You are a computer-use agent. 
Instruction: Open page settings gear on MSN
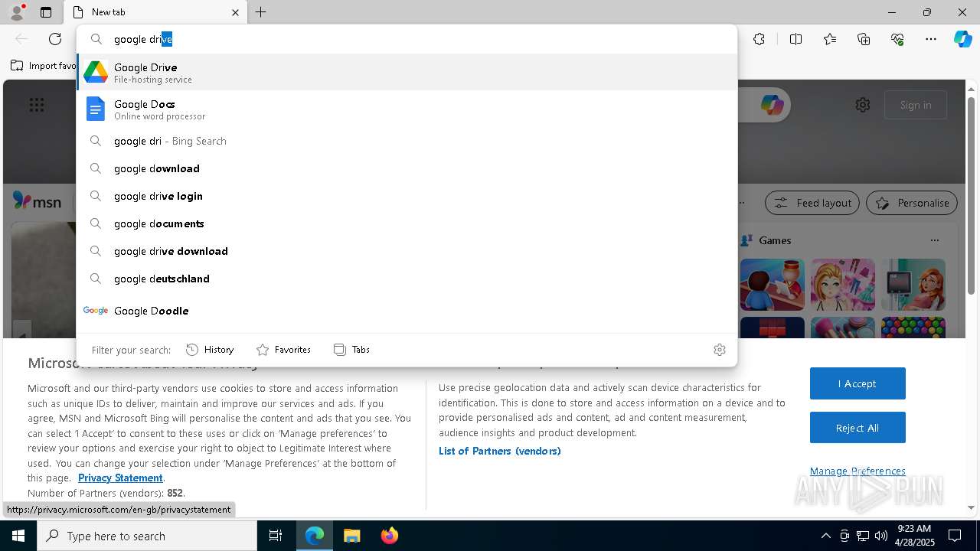click(x=863, y=105)
